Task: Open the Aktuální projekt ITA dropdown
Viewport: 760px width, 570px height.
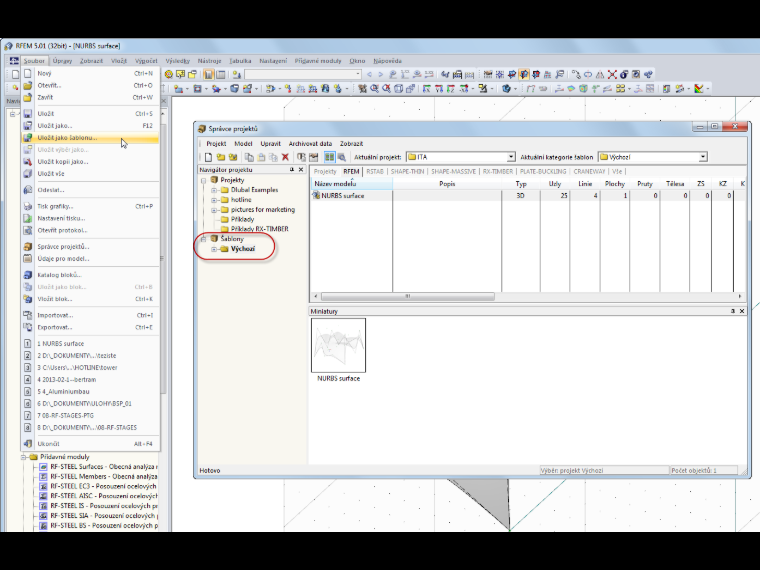Action: click(510, 157)
